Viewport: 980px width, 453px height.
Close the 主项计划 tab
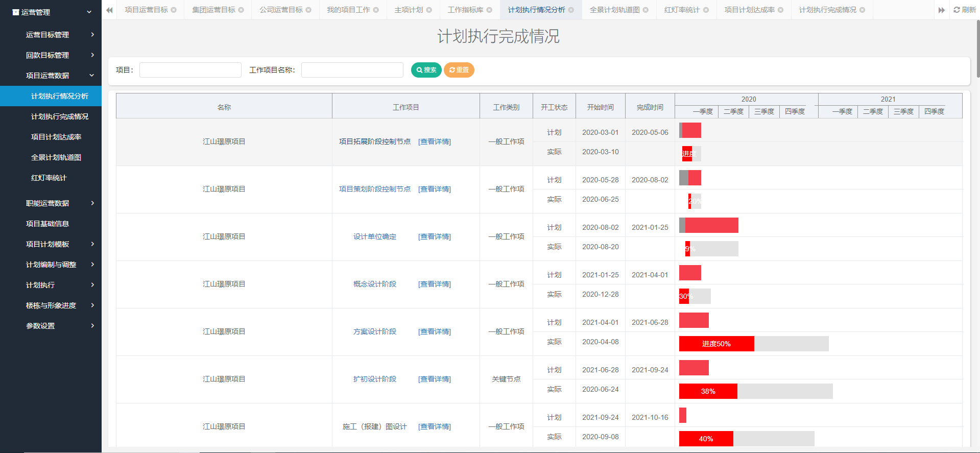click(429, 10)
